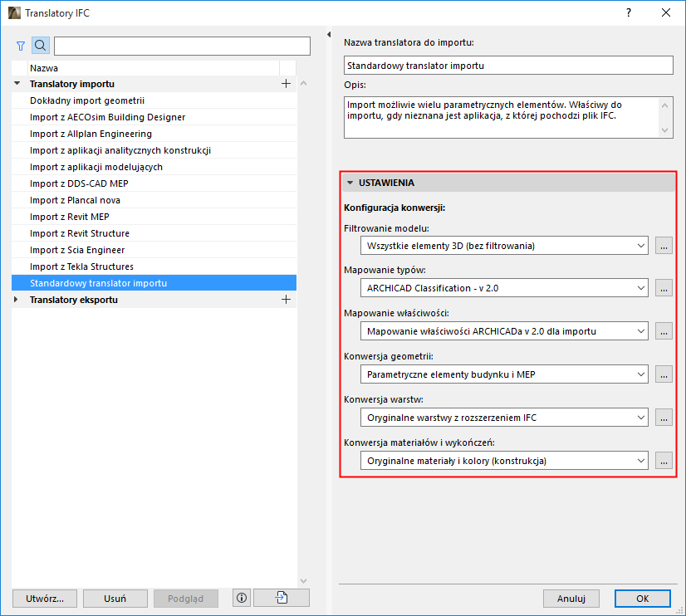Cancel with the Anuluj button
Viewport: 686px width, 616px height.
[x=571, y=599]
